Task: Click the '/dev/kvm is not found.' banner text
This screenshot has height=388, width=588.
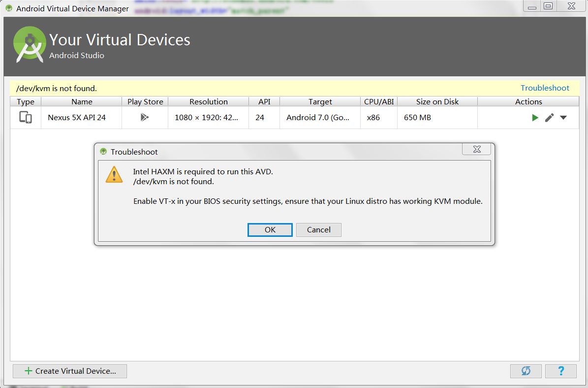Action: tap(56, 88)
